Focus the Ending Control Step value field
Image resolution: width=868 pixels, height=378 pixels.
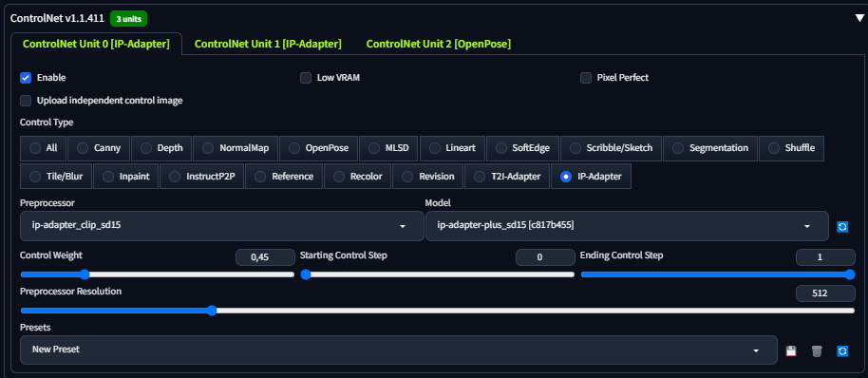tap(825, 257)
